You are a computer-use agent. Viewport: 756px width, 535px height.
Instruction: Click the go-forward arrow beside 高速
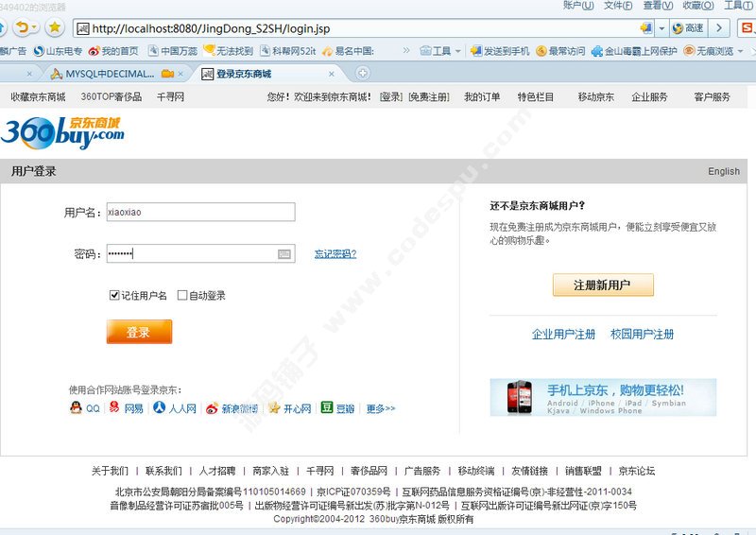tap(719, 28)
